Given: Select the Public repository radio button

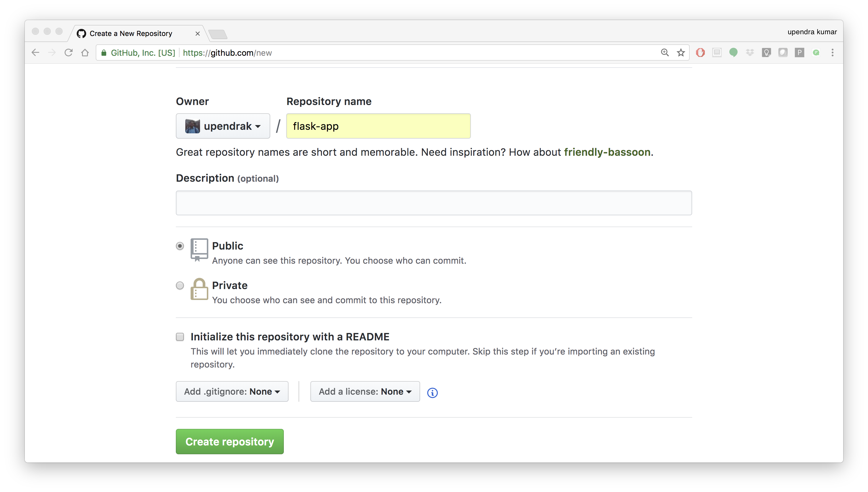Looking at the screenshot, I should [x=180, y=246].
